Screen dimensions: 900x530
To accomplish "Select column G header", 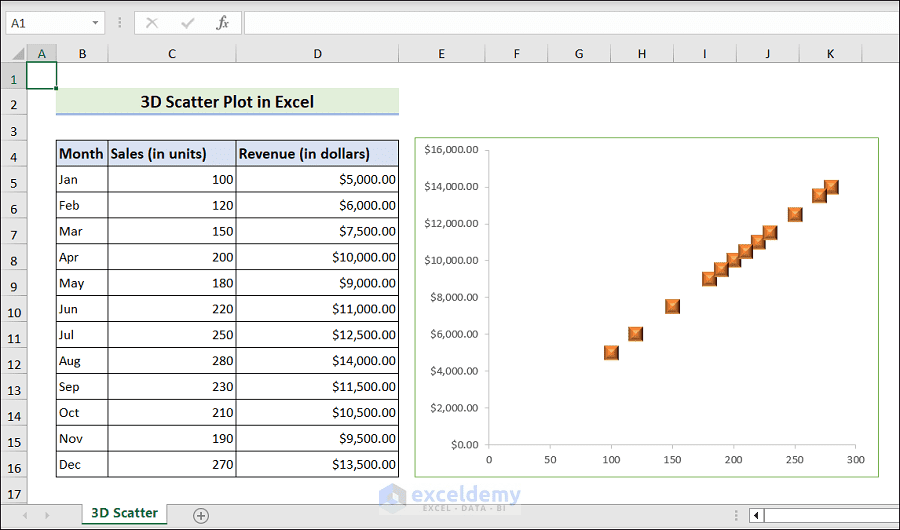I will (x=579, y=54).
